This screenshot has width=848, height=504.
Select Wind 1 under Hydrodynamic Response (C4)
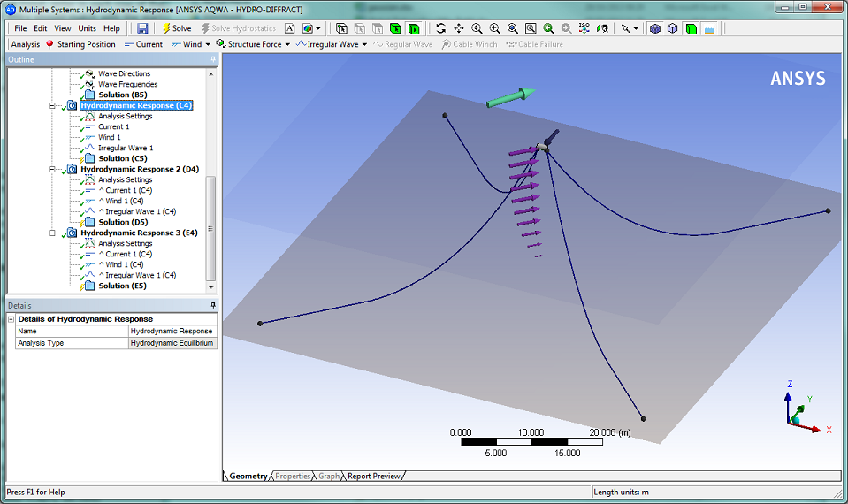110,137
